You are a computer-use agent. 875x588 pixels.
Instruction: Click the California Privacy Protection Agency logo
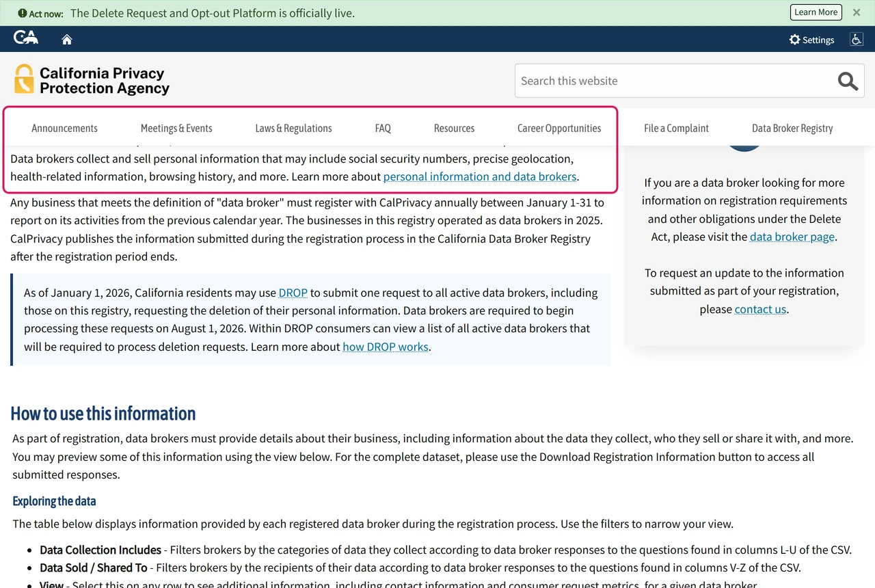click(x=92, y=80)
